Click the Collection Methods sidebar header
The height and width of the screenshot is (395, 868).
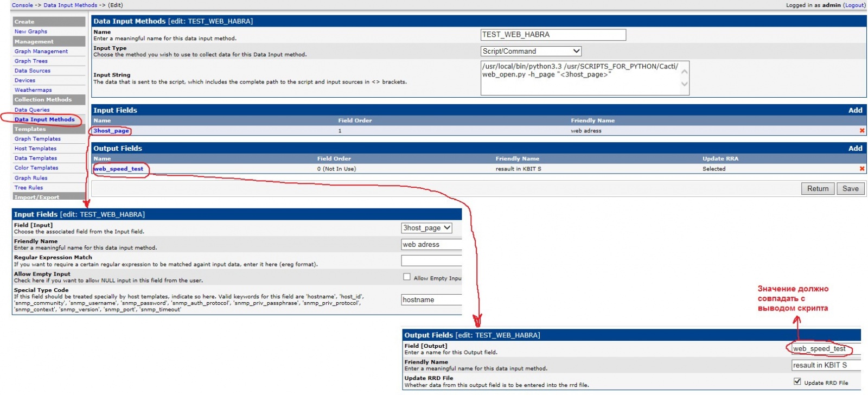pos(49,100)
